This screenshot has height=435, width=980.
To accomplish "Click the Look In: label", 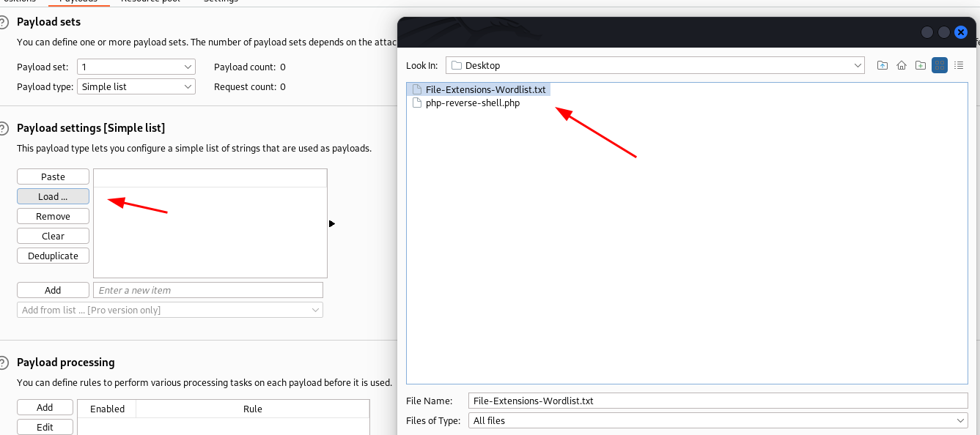I will pyautogui.click(x=421, y=65).
